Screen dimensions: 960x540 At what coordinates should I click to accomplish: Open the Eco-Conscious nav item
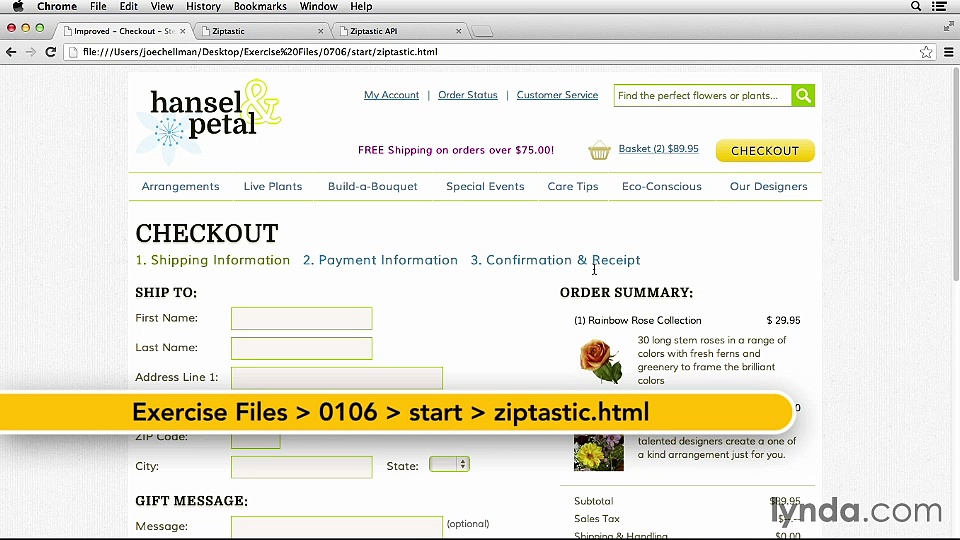[x=662, y=187]
